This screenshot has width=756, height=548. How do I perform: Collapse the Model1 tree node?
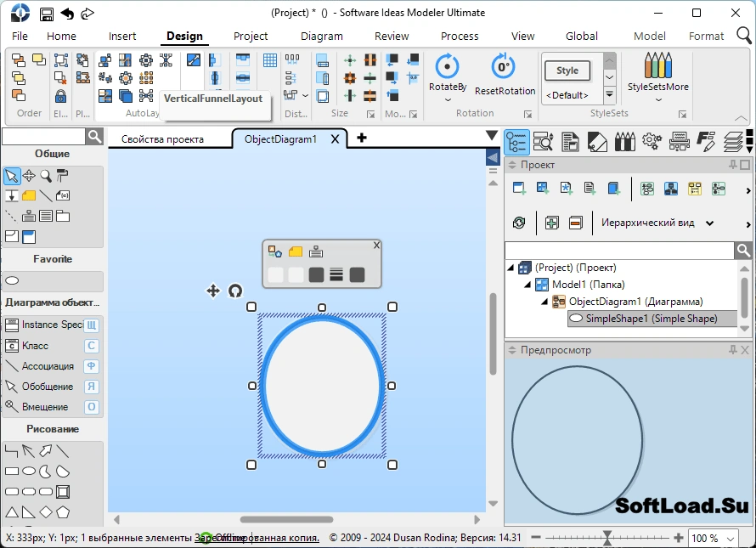(x=528, y=285)
